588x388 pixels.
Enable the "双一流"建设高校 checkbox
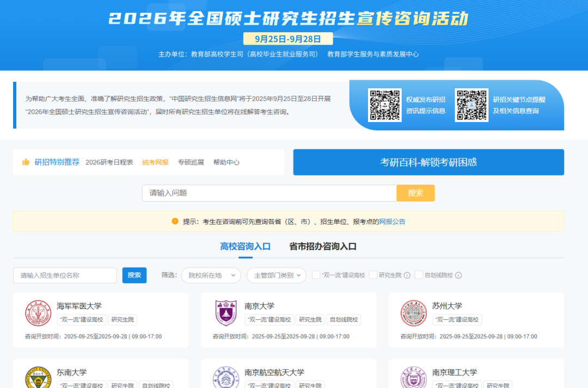[316, 275]
